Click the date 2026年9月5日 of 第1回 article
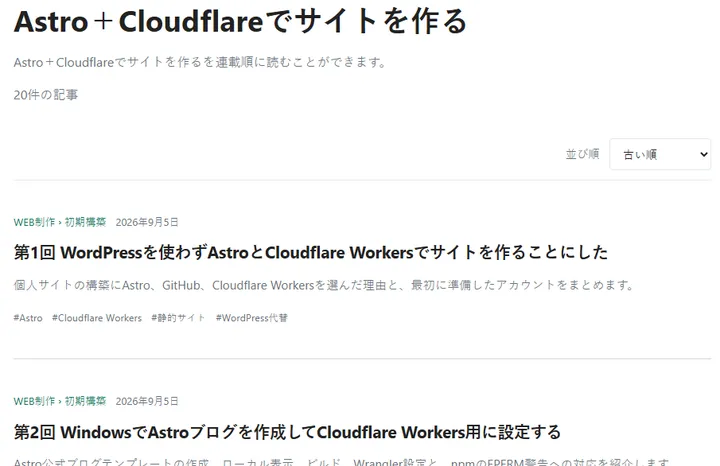 tap(147, 222)
